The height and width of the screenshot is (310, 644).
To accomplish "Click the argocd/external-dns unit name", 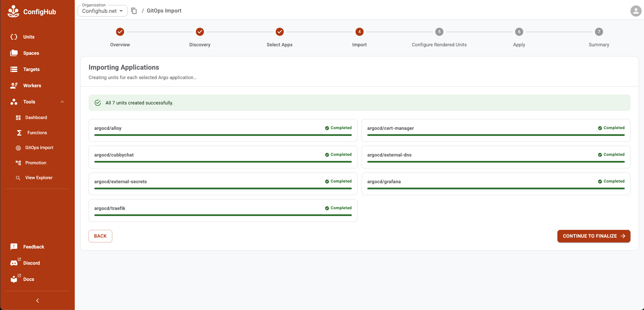I will point(389,155).
